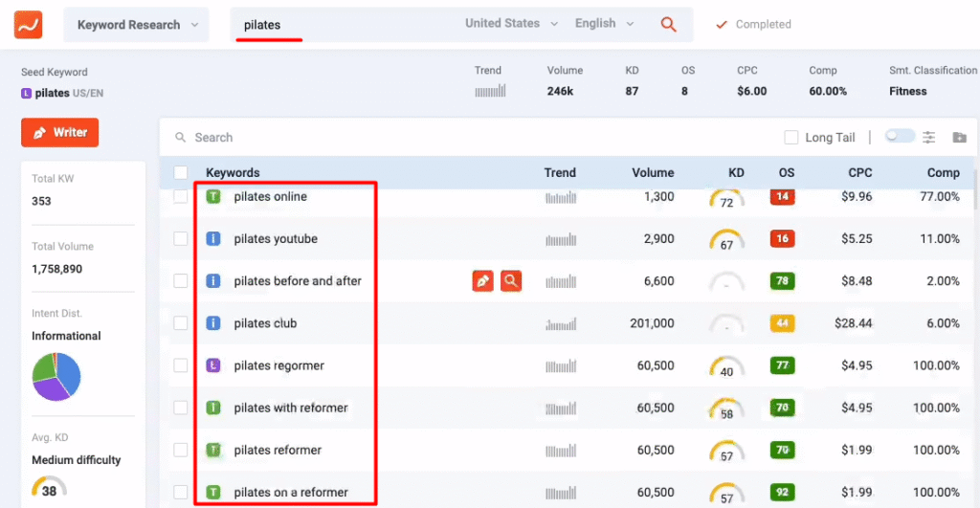Click the trend chart for pilates club
This screenshot has width=980, height=508.
coord(561,323)
